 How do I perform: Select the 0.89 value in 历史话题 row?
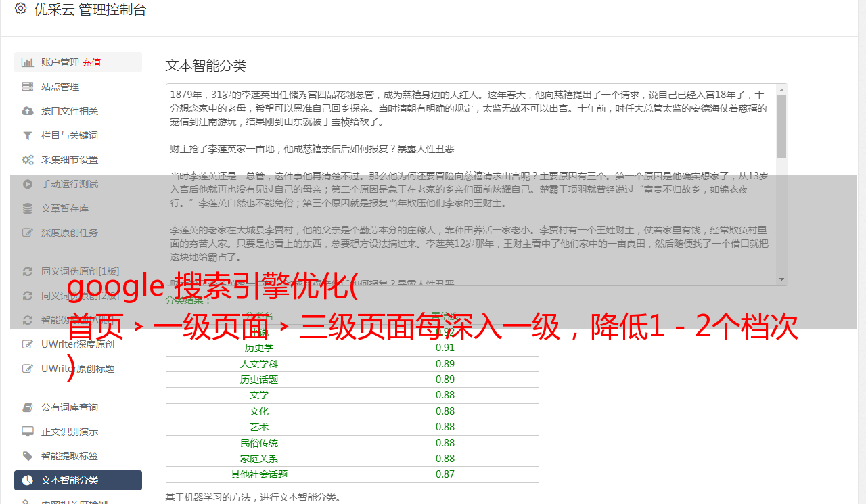coord(445,380)
